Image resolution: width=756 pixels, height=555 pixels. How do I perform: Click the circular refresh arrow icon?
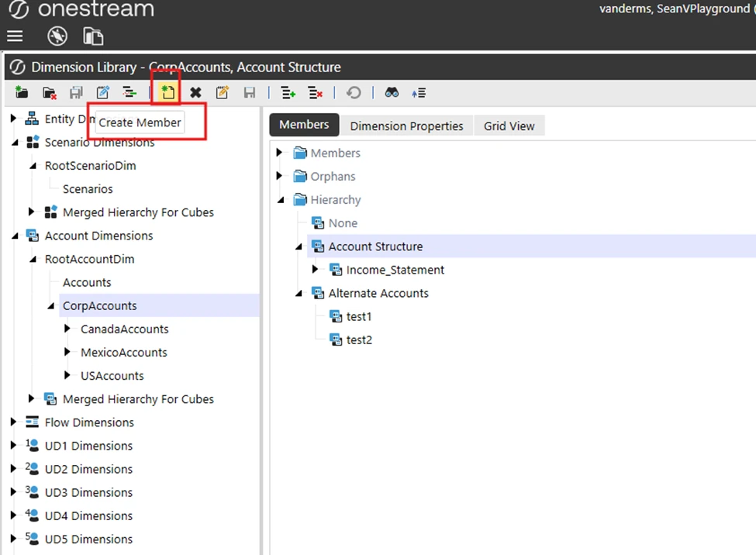coord(354,92)
